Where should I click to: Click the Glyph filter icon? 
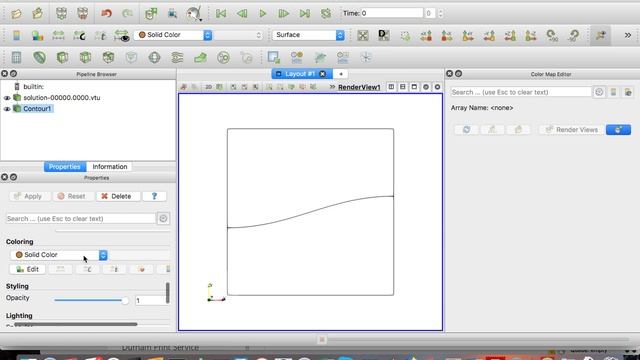tap(154, 58)
